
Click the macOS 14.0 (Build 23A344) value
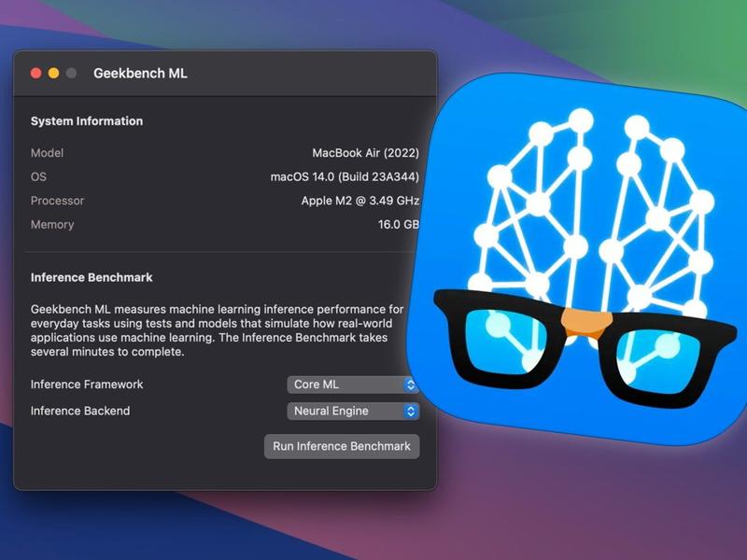point(345,176)
